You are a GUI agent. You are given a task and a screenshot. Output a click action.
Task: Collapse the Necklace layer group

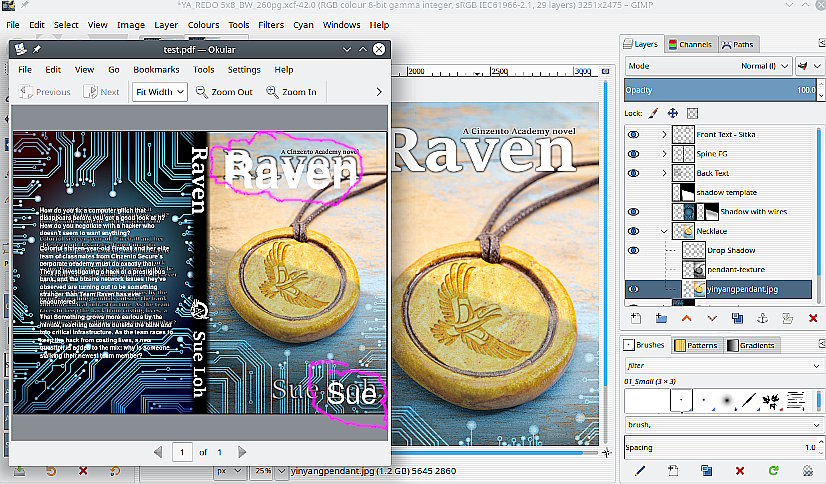coord(664,231)
